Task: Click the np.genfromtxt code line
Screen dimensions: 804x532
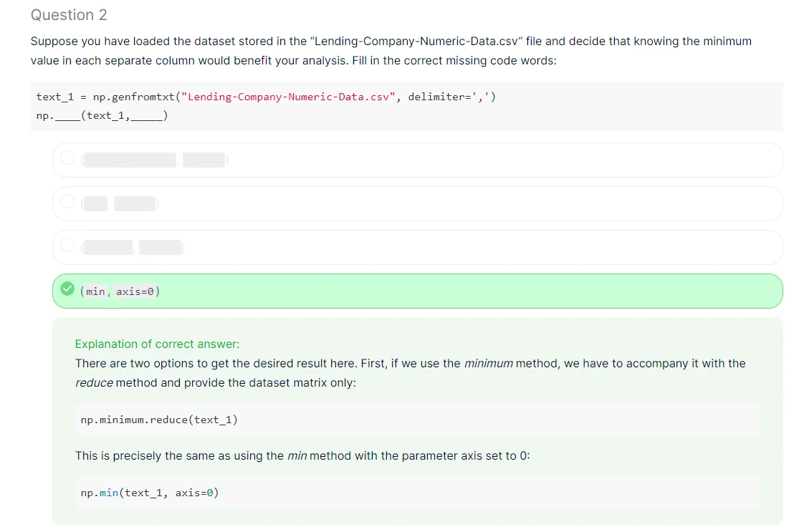Action: (x=265, y=97)
